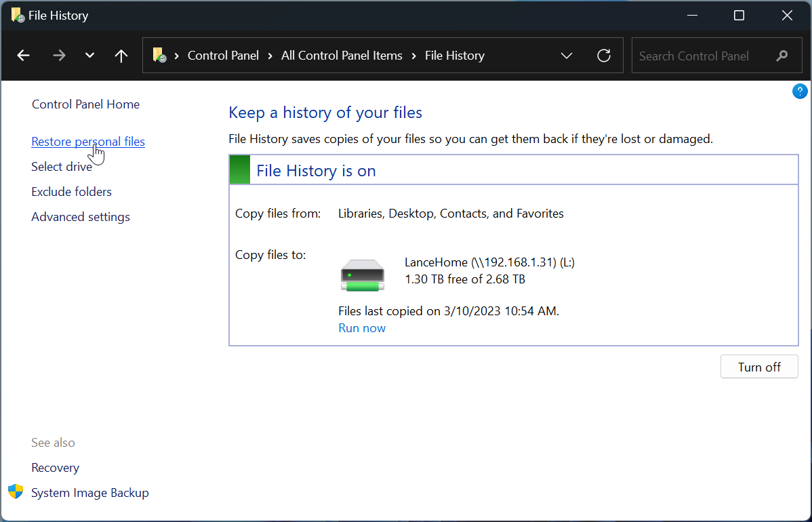812x522 pixels.
Task: Click the search magnifier icon
Action: coord(782,56)
